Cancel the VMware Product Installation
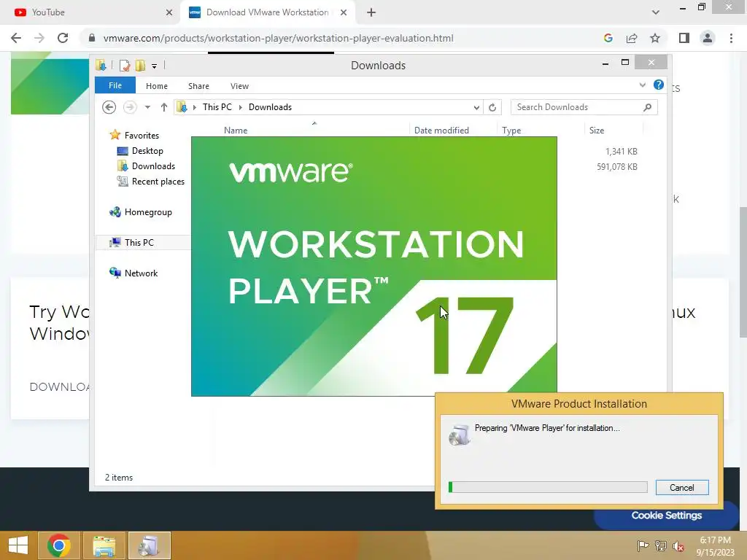747x560 pixels. [682, 487]
